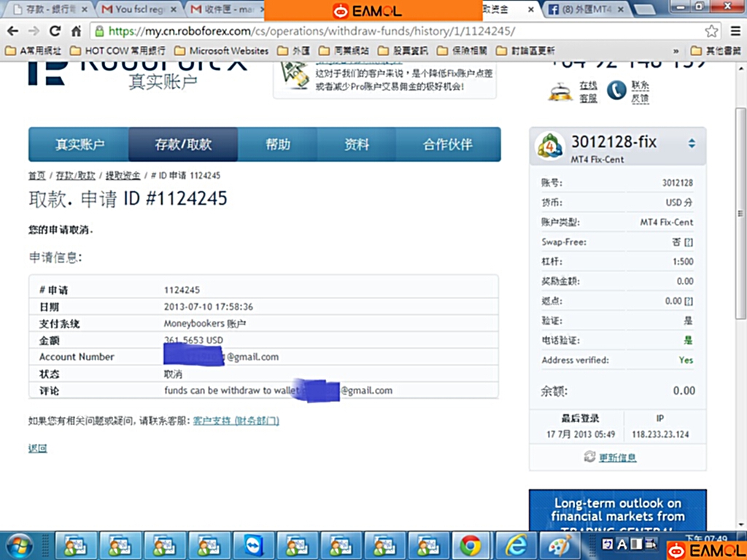Viewport: 747px width, 560px height.
Task: Click the [?] help link beside Swap-Free
Action: coord(689,242)
